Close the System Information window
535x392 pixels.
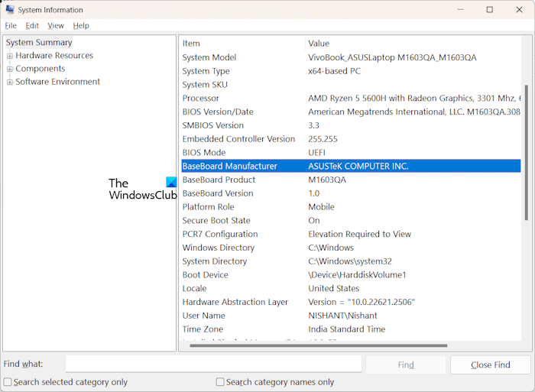pos(519,10)
